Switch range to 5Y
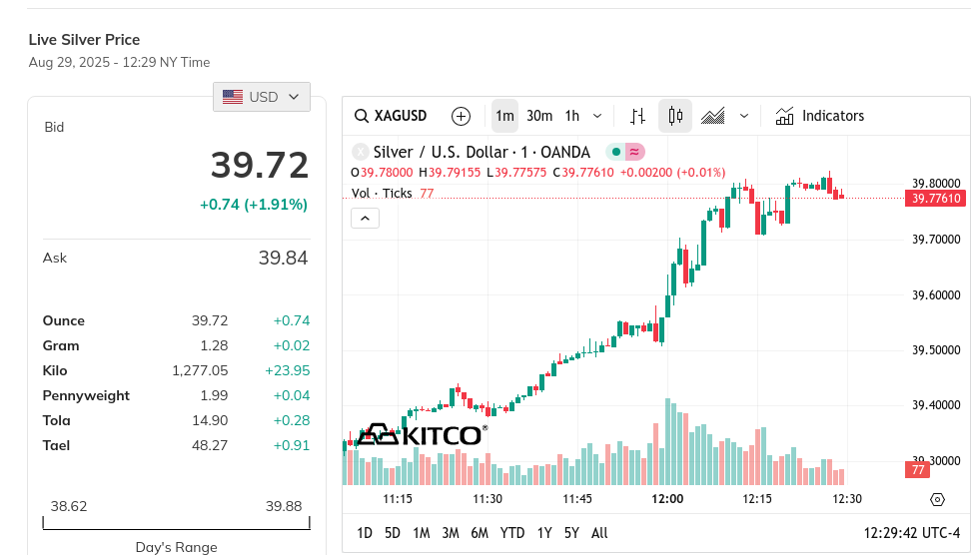This screenshot has width=980, height=555. point(571,533)
